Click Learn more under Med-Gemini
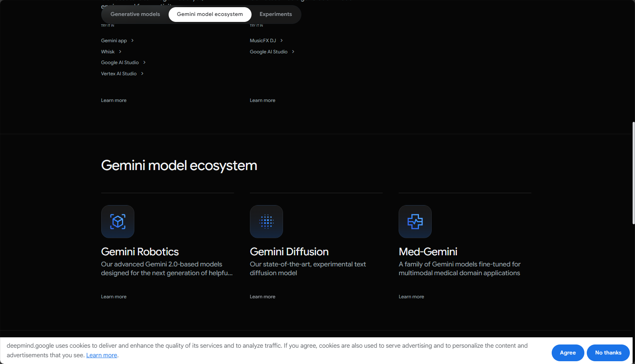Screen dimensions: 635x364 (x=411, y=297)
